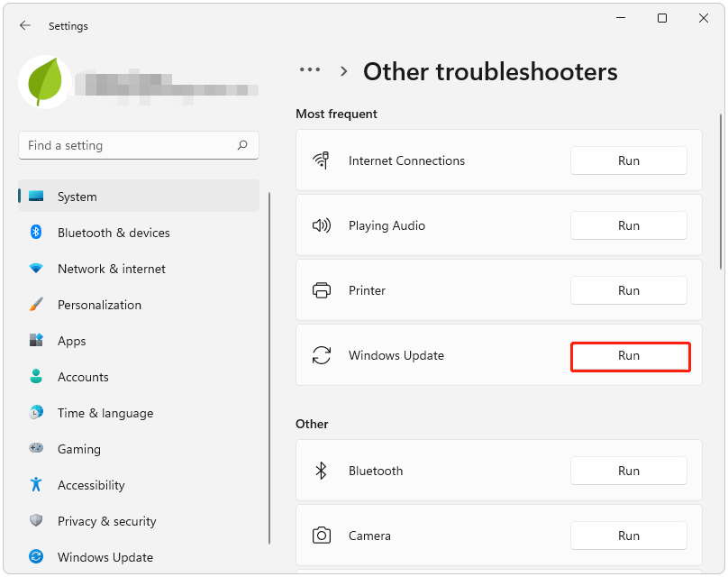This screenshot has height=577, width=728.
Task: Go to Network & internet
Action: coord(139,269)
